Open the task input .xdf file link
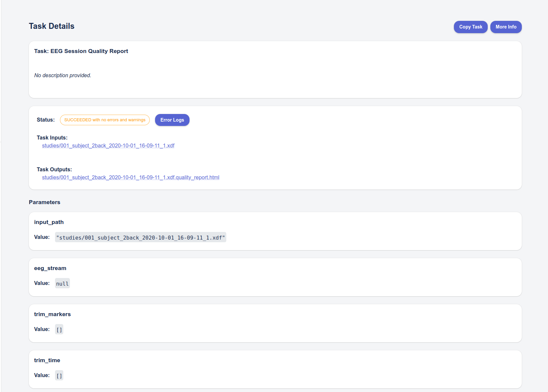 [x=108, y=145]
